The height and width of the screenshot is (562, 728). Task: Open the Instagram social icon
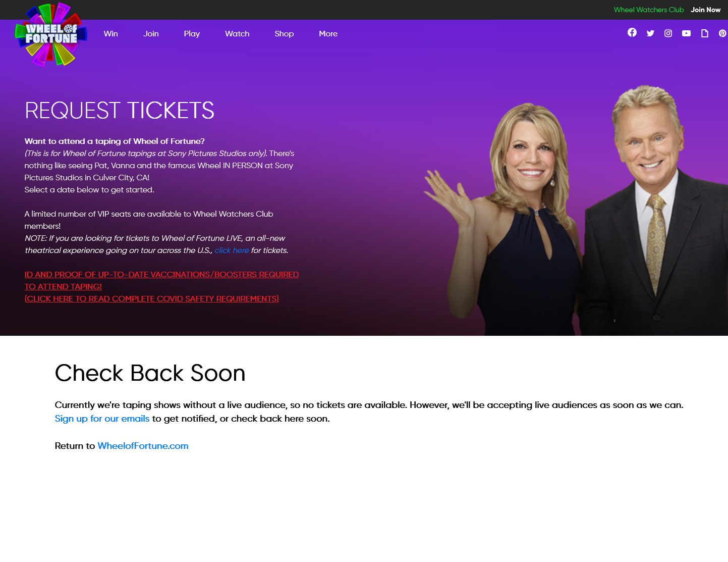coord(668,33)
